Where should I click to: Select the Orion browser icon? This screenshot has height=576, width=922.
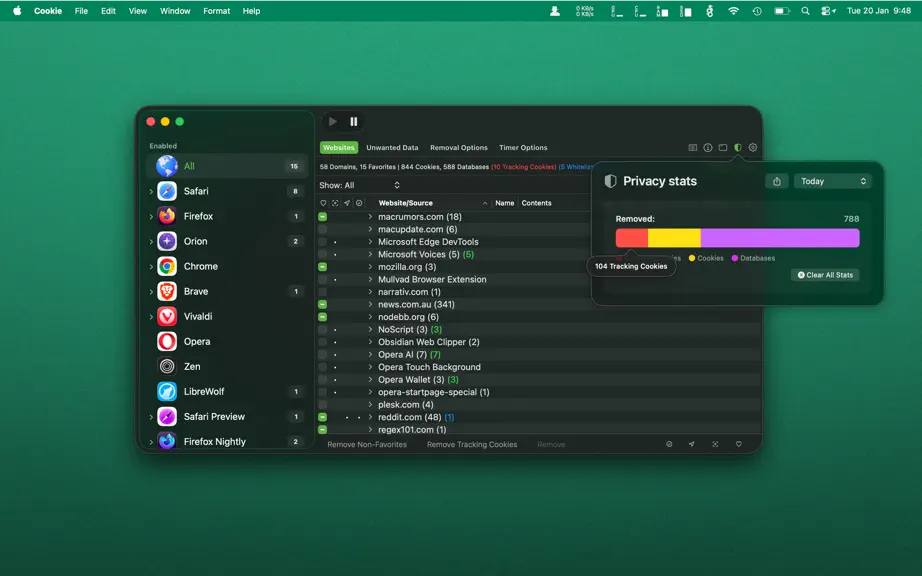pyautogui.click(x=167, y=241)
